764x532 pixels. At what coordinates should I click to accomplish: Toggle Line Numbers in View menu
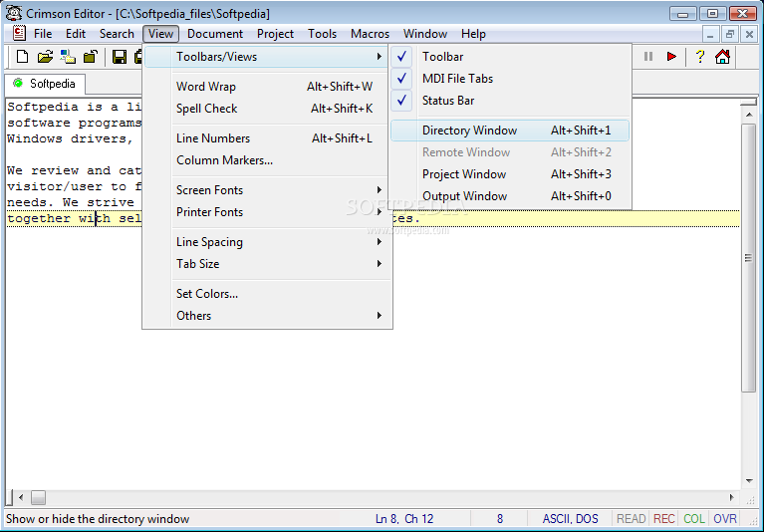click(x=268, y=138)
